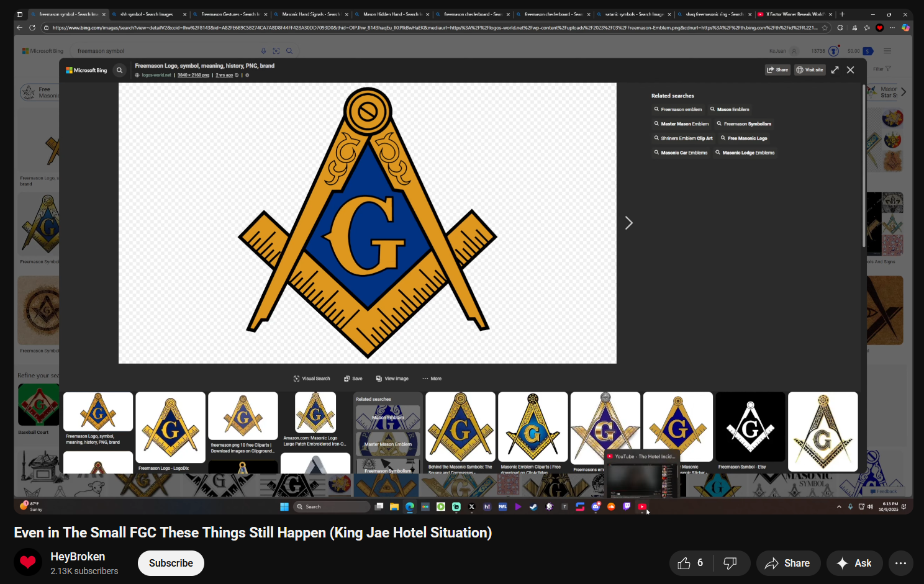
Task: Click the Save button under the image
Action: coord(353,379)
